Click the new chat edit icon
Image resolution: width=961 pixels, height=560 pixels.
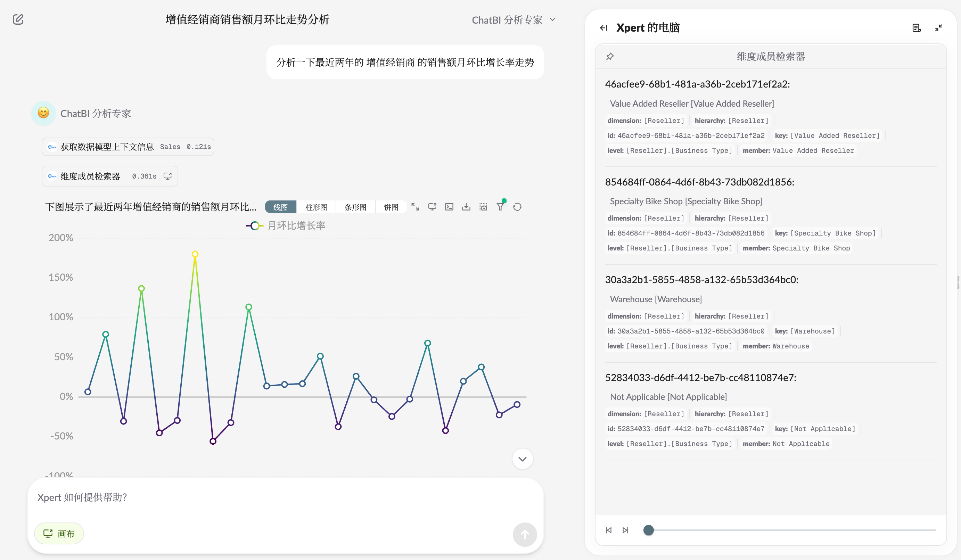(x=18, y=19)
